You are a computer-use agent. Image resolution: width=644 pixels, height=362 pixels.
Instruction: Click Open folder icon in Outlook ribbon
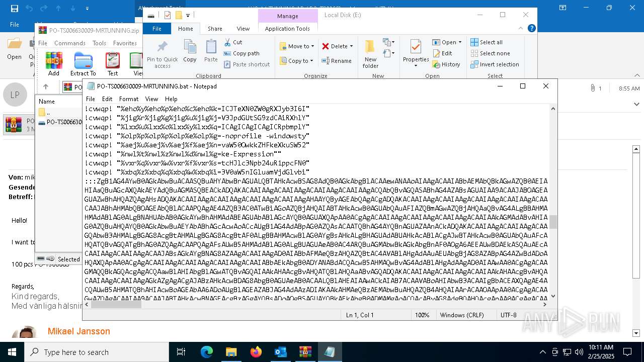pyautogui.click(x=15, y=48)
